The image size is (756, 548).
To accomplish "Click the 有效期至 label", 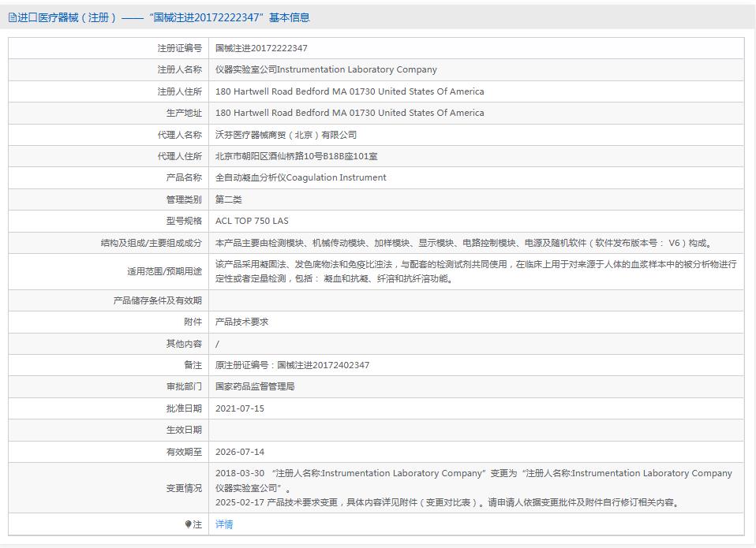I will pyautogui.click(x=184, y=452).
